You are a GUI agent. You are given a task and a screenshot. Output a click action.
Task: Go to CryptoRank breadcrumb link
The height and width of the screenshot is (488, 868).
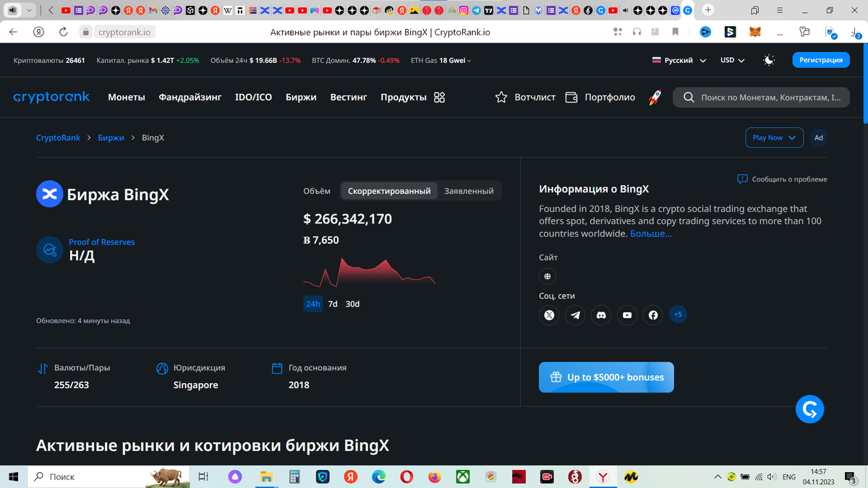pyautogui.click(x=58, y=137)
